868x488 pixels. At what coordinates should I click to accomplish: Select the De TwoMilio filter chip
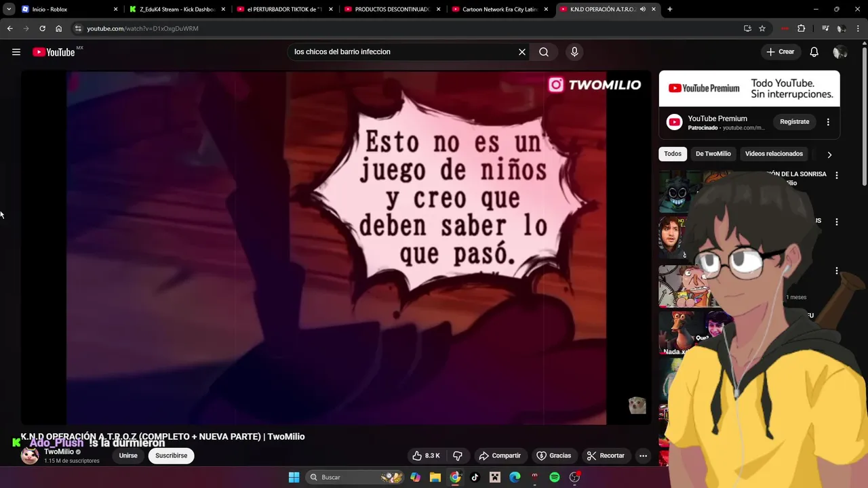(x=713, y=154)
